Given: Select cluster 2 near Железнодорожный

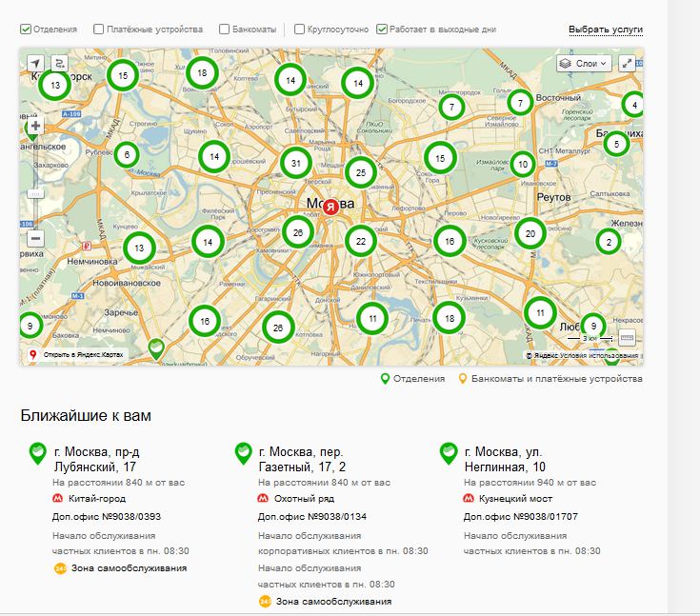Looking at the screenshot, I should 609,242.
